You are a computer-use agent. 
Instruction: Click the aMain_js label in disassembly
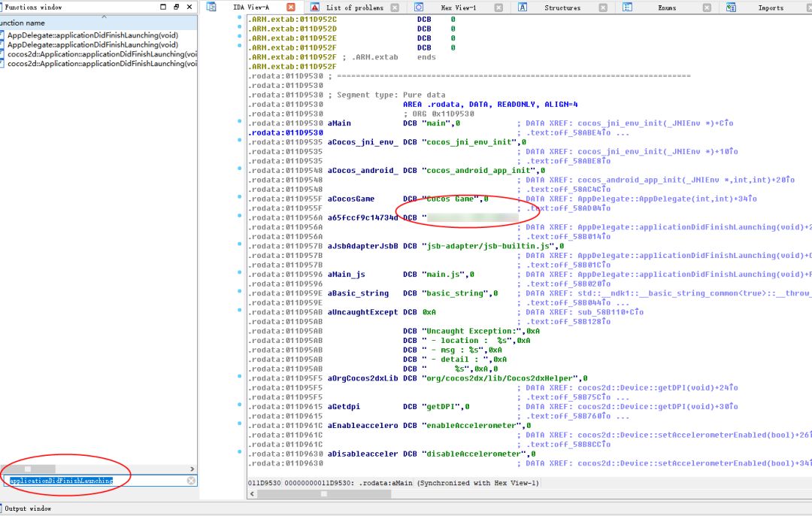pos(346,275)
